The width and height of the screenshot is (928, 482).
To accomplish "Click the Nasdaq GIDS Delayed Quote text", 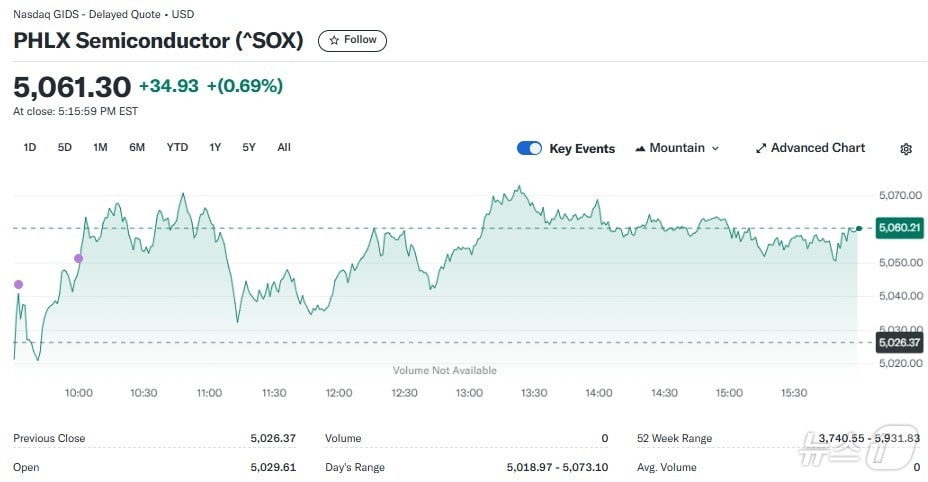I will (103, 14).
